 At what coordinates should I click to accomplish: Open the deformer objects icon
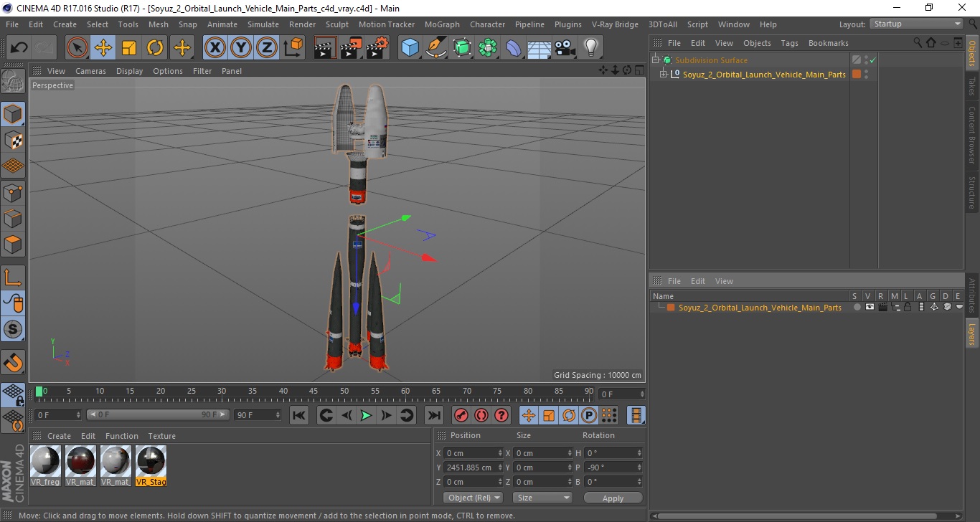pos(514,48)
